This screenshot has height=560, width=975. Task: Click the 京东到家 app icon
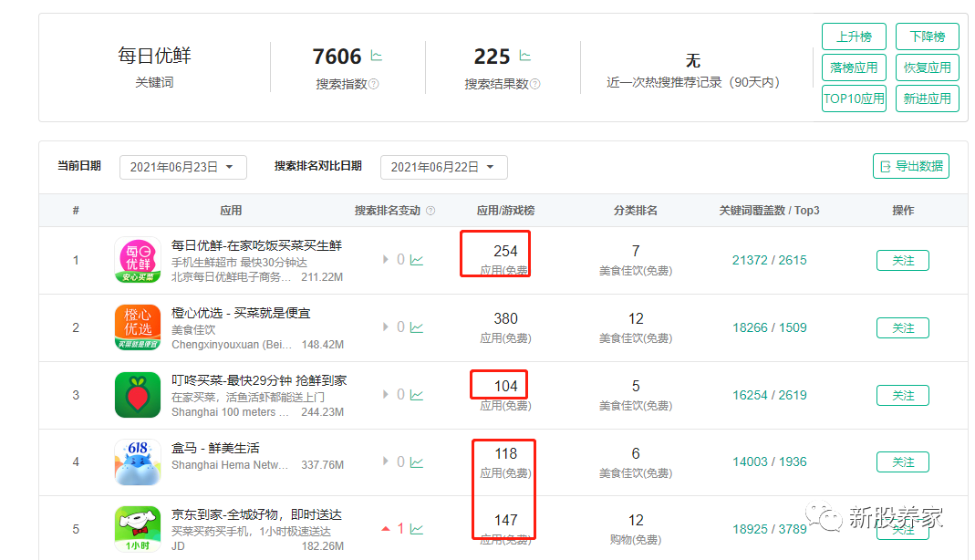(138, 529)
